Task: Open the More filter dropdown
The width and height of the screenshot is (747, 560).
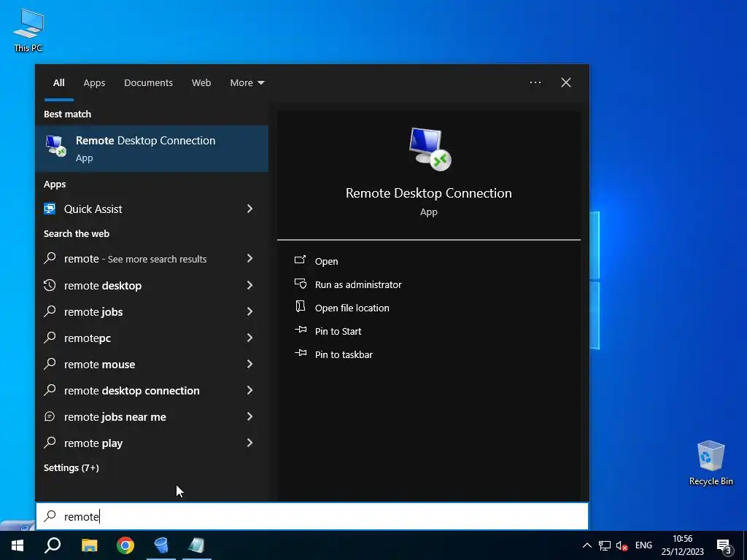Action: [x=247, y=83]
